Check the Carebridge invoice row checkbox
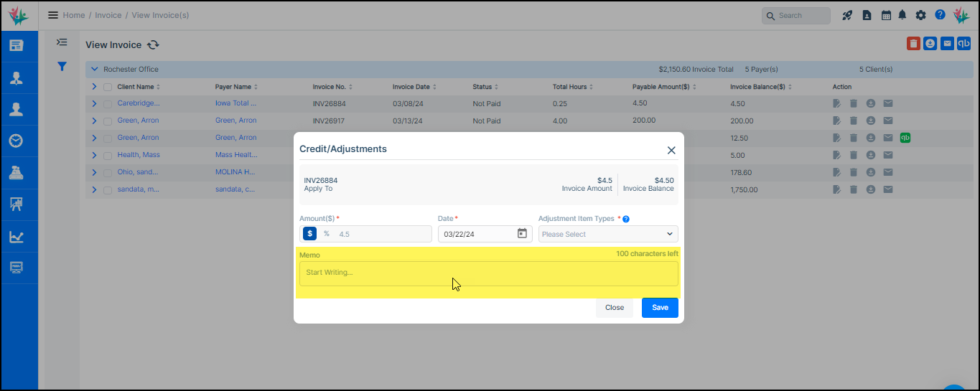Screen dimensions: 980x391 (x=108, y=103)
